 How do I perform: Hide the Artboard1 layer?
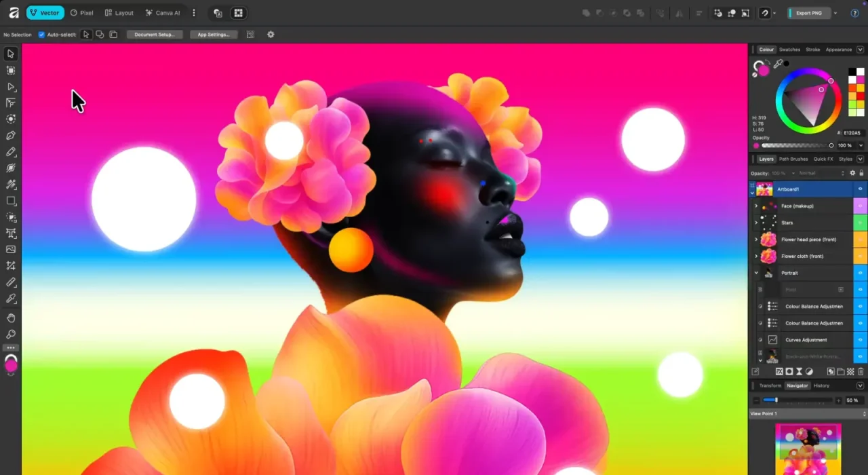click(861, 189)
